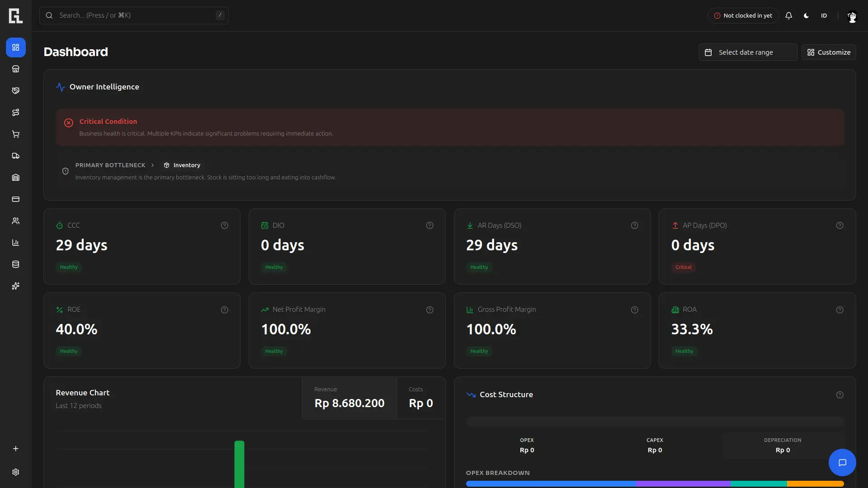Click the '40.0%' ROE value
The width and height of the screenshot is (868, 488).
coord(76,329)
